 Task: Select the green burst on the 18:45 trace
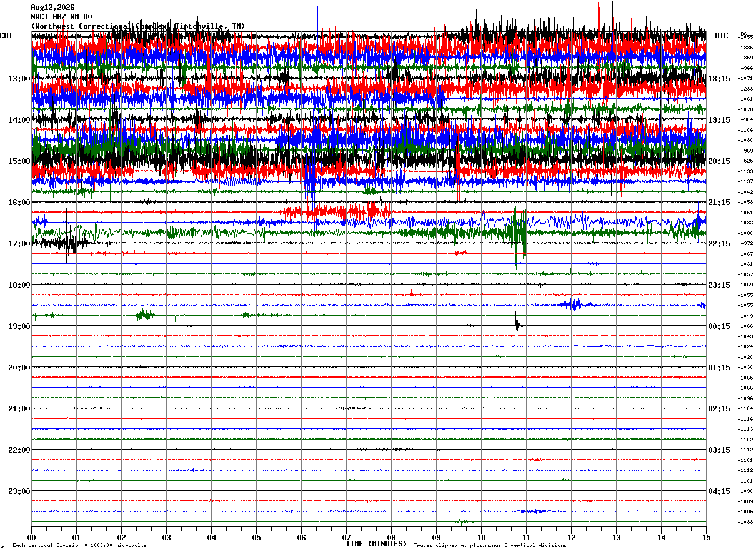click(146, 315)
